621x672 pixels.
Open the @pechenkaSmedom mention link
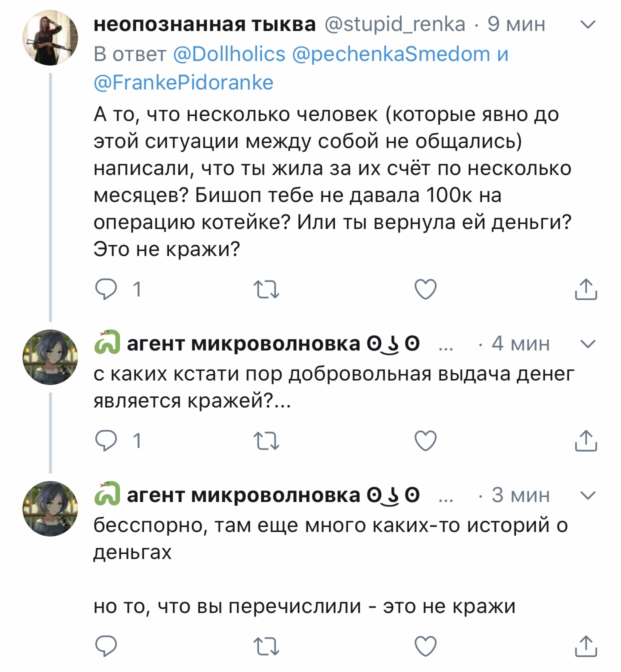(x=390, y=54)
